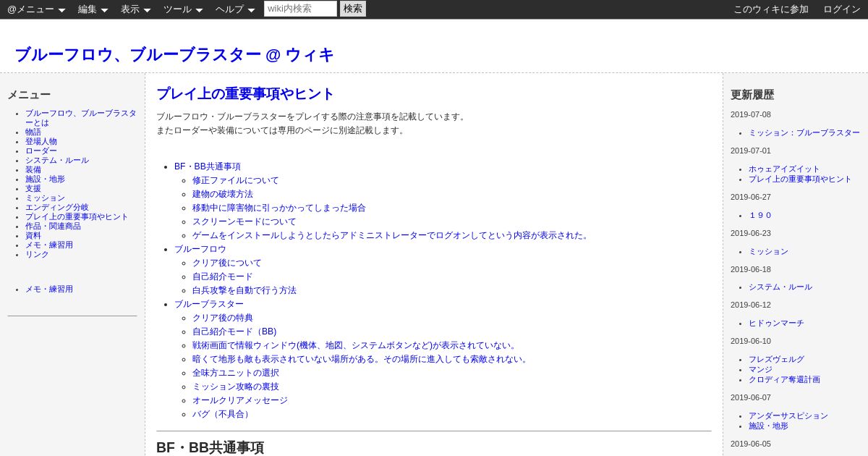
Task: Open the 2019-06-07 施設・地形 history link
Action: pyautogui.click(x=768, y=426)
